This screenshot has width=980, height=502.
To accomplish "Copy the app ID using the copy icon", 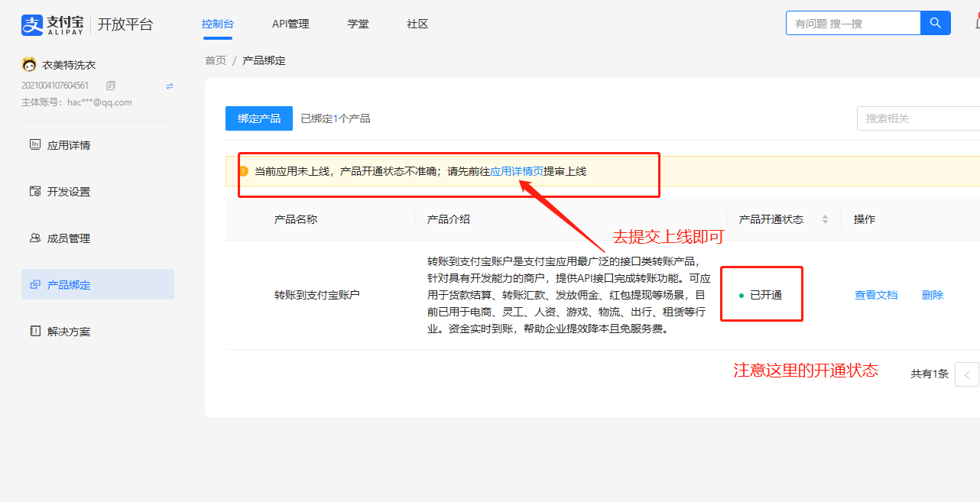I will [111, 86].
